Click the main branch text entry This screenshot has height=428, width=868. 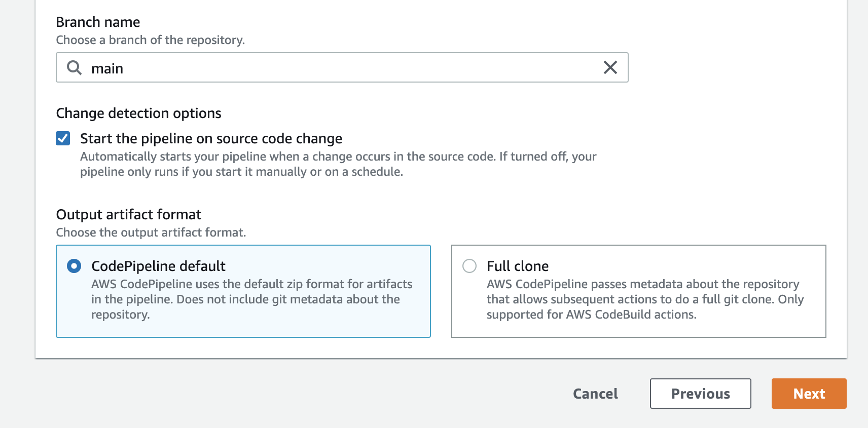pyautogui.click(x=107, y=68)
